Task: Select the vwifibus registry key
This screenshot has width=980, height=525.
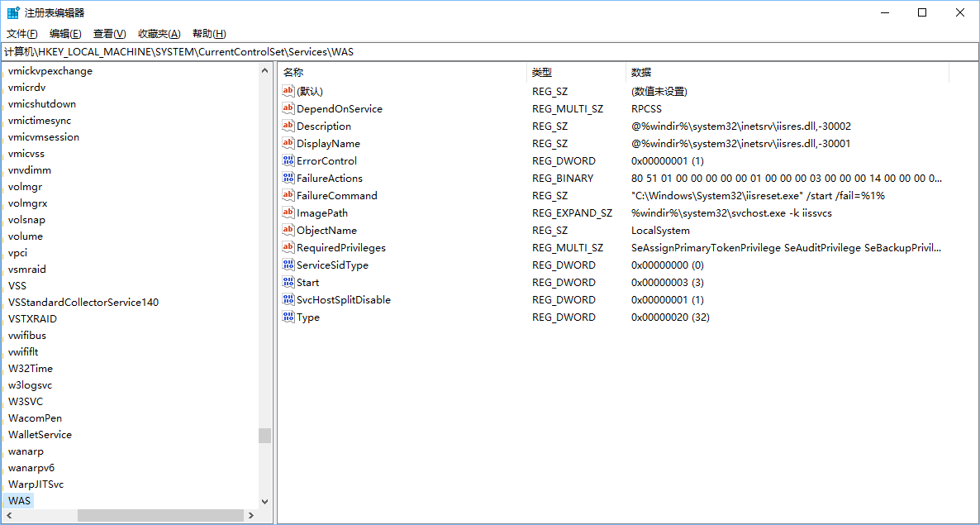Action: 27,336
